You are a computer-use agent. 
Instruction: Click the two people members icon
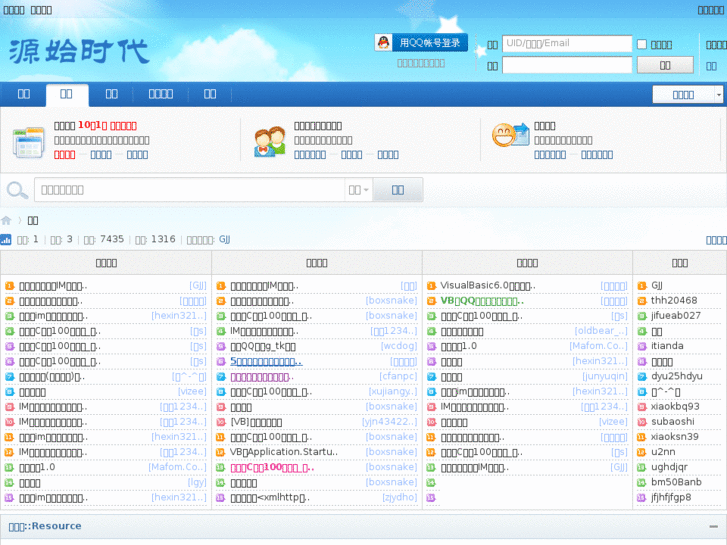pos(269,141)
